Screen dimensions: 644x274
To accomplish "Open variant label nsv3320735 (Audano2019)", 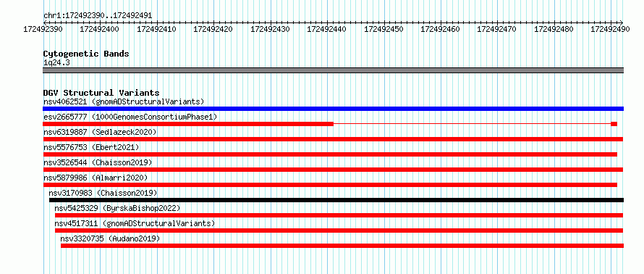I will (x=110, y=238).
